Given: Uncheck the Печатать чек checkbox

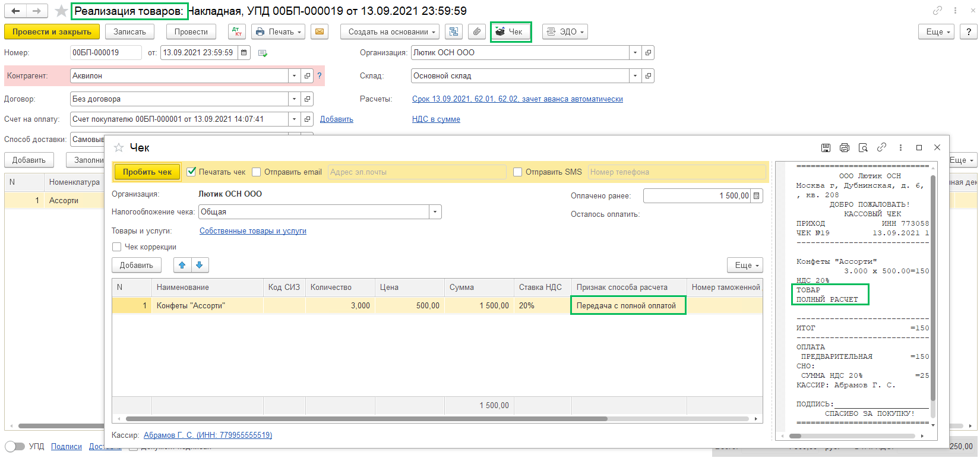Looking at the screenshot, I should click(191, 172).
